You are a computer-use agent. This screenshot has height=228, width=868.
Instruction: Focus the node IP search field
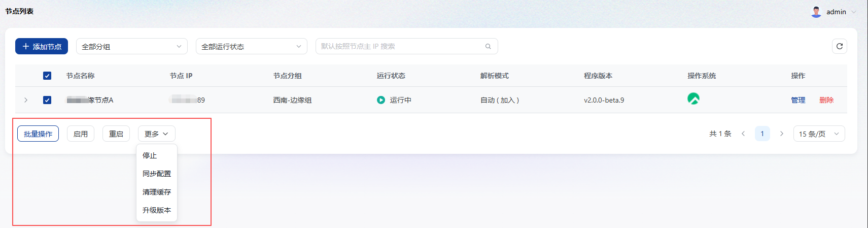tap(401, 46)
